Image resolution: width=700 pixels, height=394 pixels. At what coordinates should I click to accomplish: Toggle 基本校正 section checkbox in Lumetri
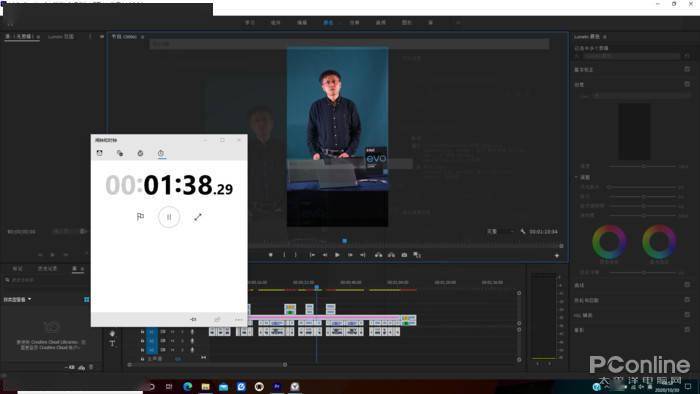687,69
